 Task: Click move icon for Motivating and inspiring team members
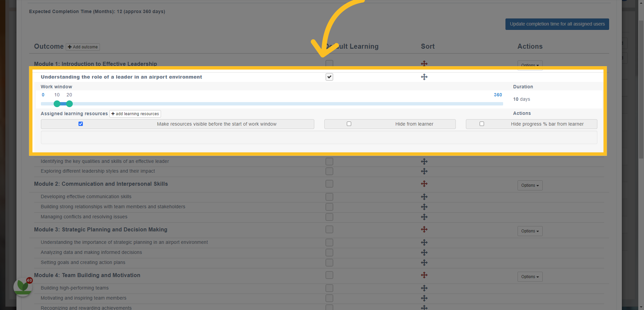tap(424, 298)
